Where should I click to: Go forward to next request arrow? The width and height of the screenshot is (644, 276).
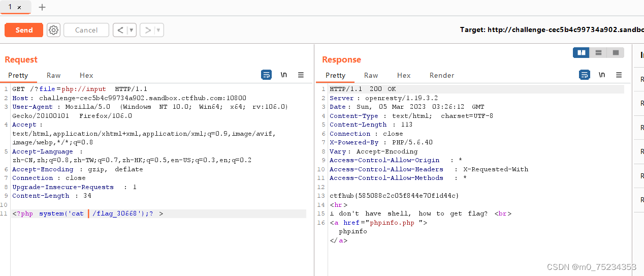tap(148, 30)
